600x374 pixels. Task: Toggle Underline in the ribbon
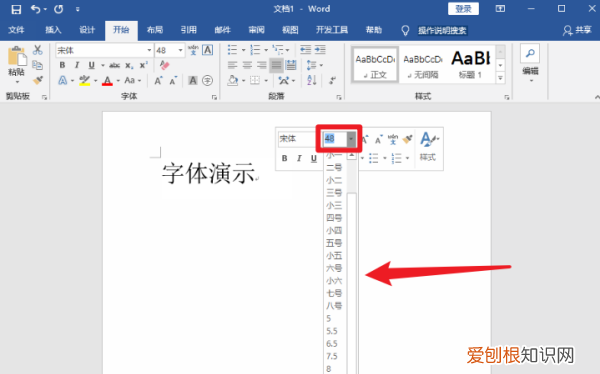tap(91, 65)
